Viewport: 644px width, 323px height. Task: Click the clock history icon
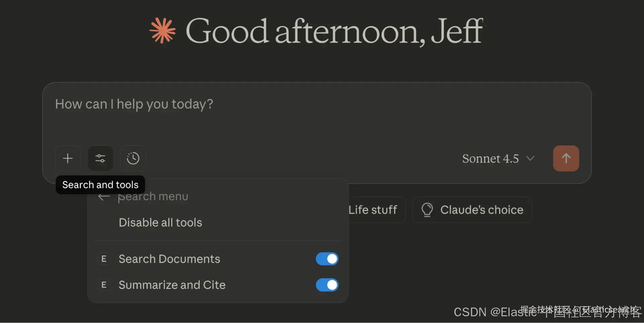click(x=133, y=158)
